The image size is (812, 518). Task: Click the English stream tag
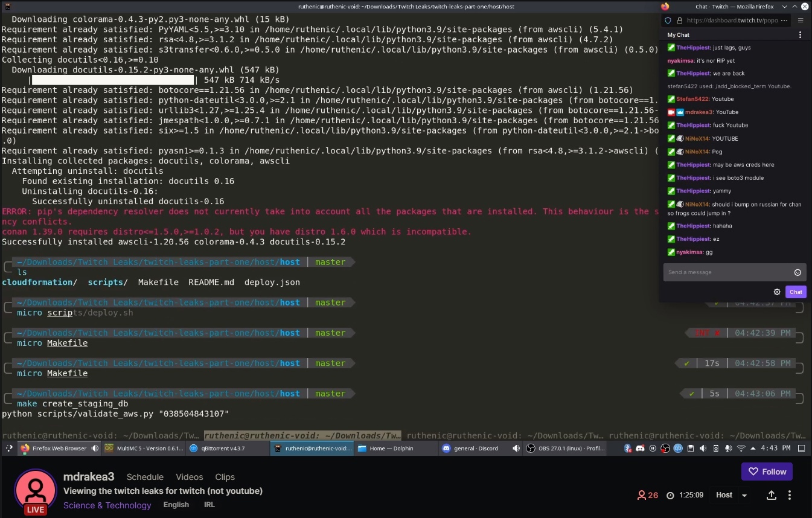point(176,505)
